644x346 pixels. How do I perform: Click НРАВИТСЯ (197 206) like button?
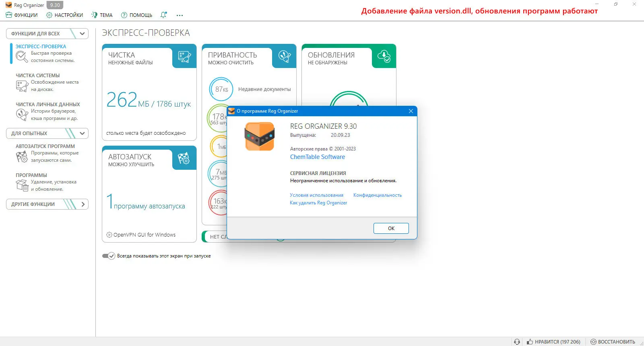tap(553, 342)
